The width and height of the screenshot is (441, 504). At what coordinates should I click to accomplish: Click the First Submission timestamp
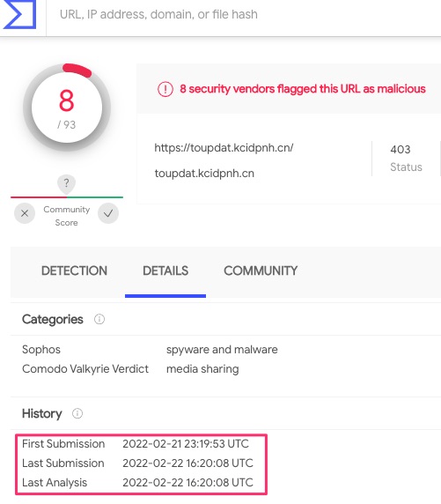point(186,444)
